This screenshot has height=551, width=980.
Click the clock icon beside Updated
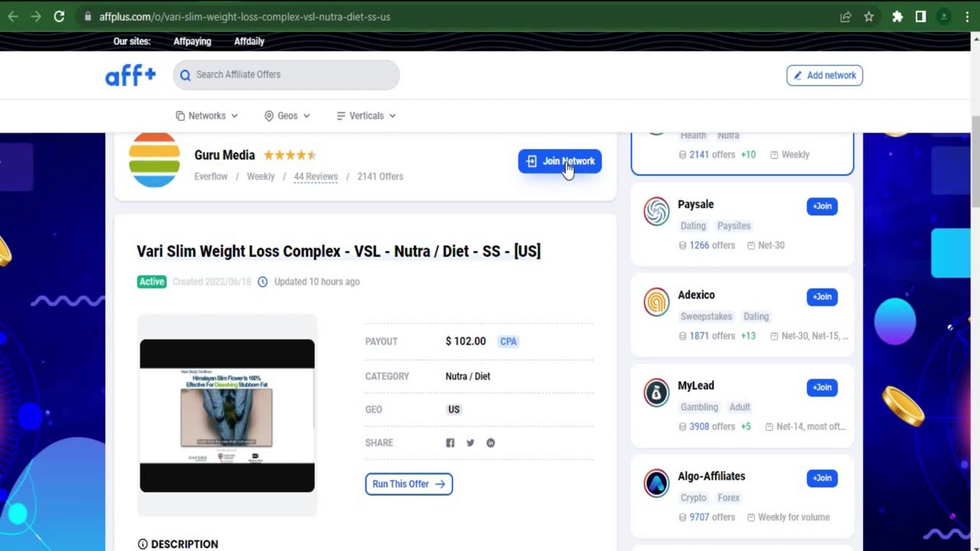263,282
